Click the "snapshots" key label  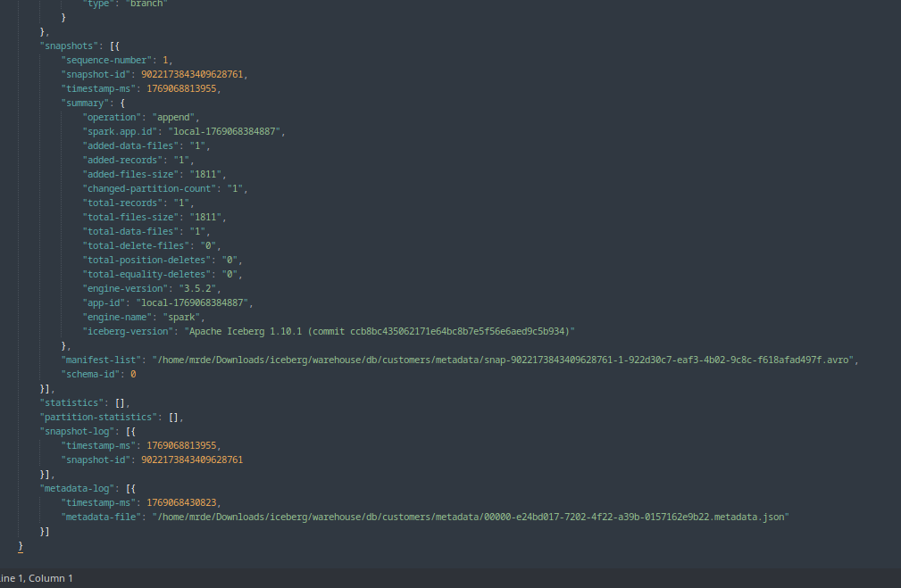[x=65, y=46]
